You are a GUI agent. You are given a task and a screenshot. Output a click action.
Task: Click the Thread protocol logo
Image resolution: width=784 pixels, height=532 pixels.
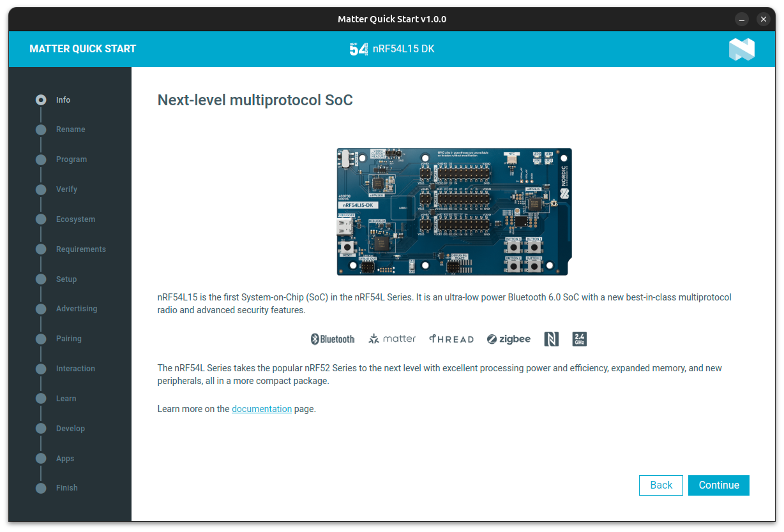451,339
